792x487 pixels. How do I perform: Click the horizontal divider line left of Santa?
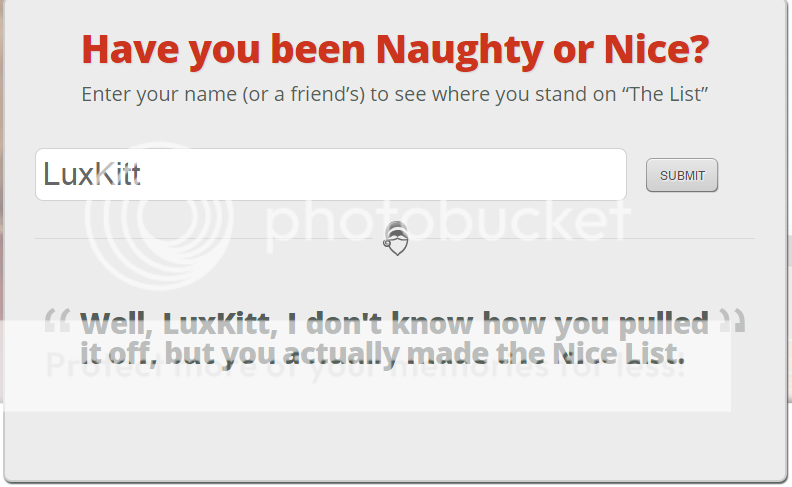[208, 238]
